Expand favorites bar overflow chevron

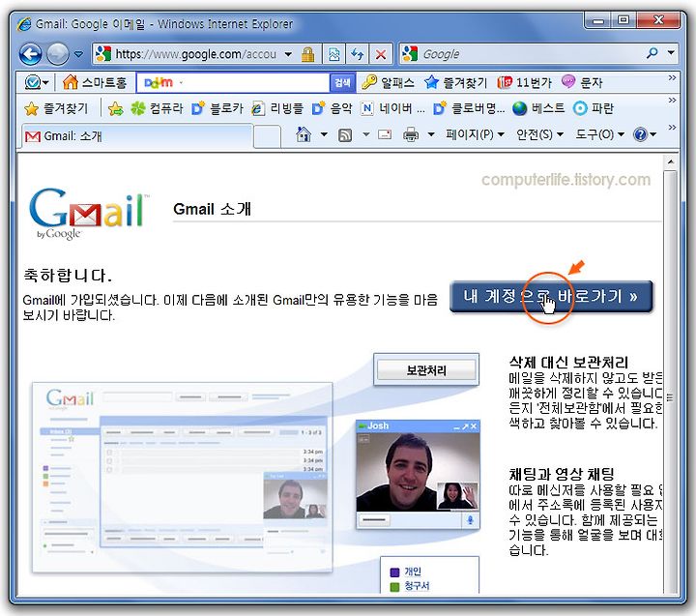tap(673, 101)
